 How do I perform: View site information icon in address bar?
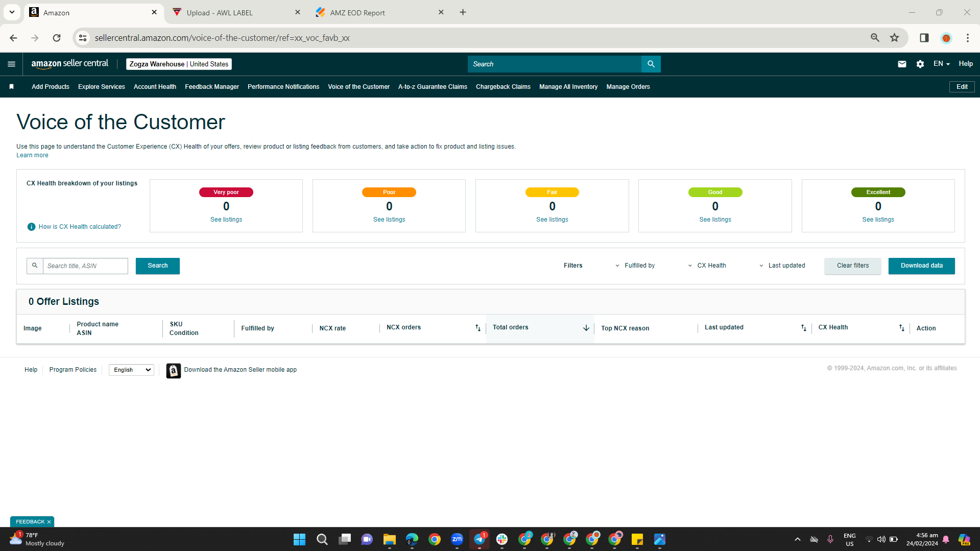coord(83,38)
